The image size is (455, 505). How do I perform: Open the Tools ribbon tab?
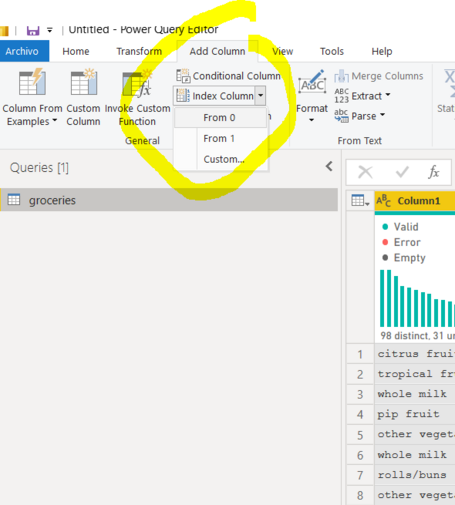(x=332, y=51)
